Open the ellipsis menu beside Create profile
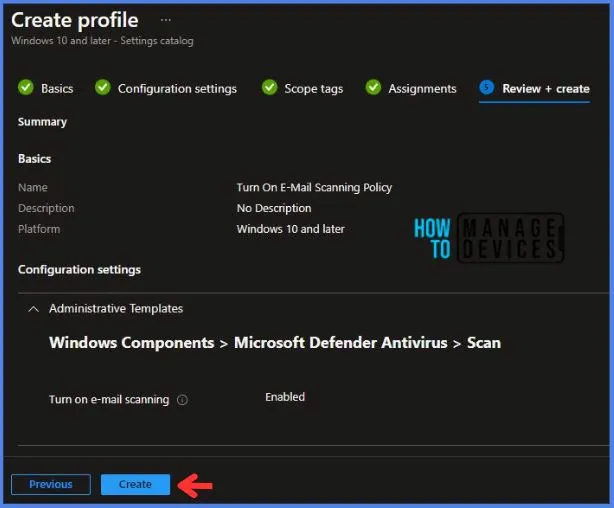The height and width of the screenshot is (508, 614). 166,20
